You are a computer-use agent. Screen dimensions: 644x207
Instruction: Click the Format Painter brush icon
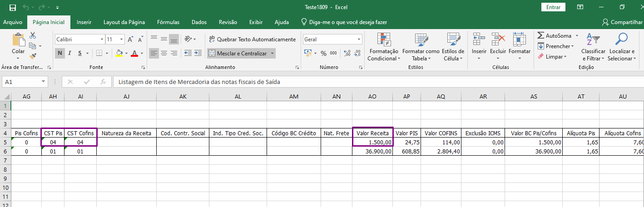coord(33,56)
